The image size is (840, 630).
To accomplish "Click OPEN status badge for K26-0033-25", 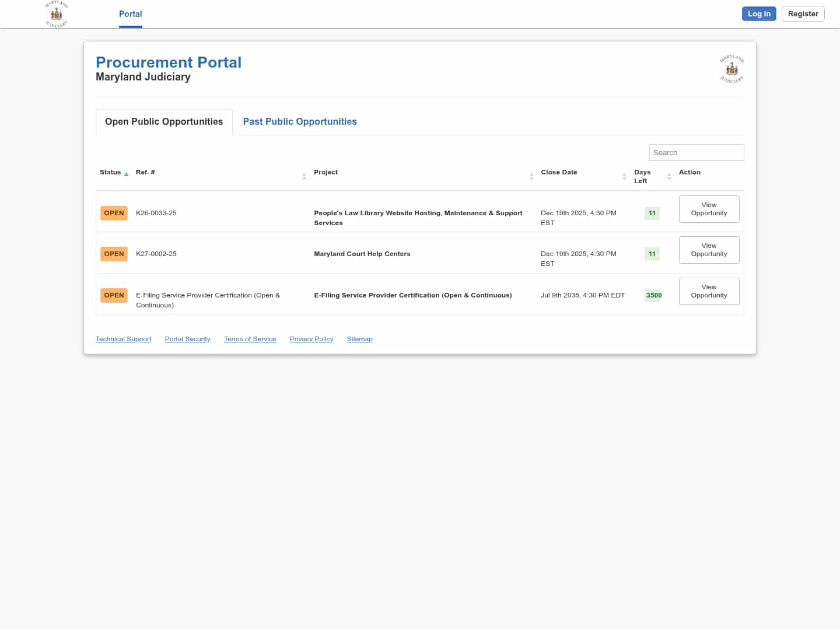I will coord(114,213).
